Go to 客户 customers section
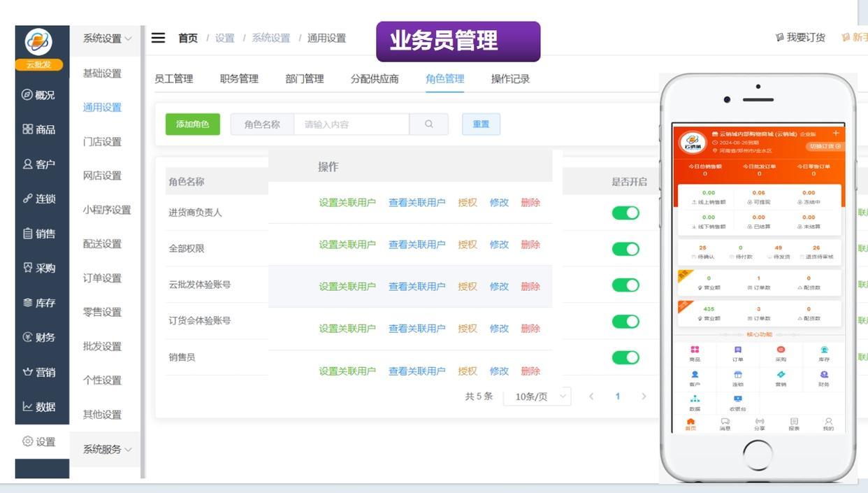The height and width of the screenshot is (493, 868). point(38,164)
